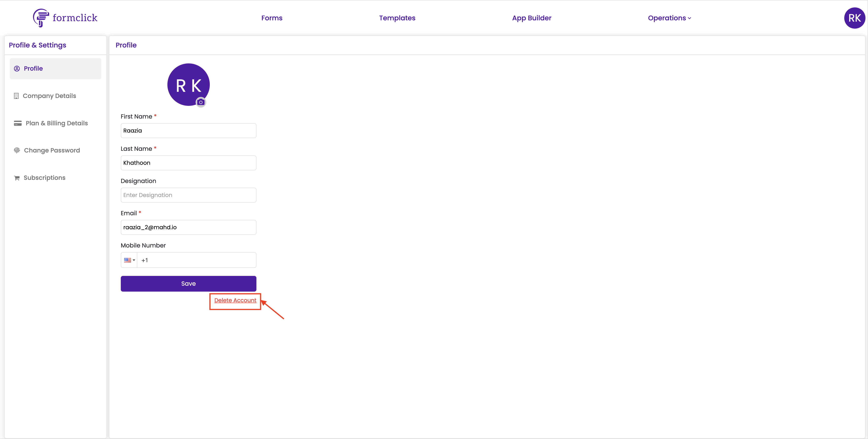
Task: Select Profile in the settings sidebar
Action: click(x=55, y=69)
